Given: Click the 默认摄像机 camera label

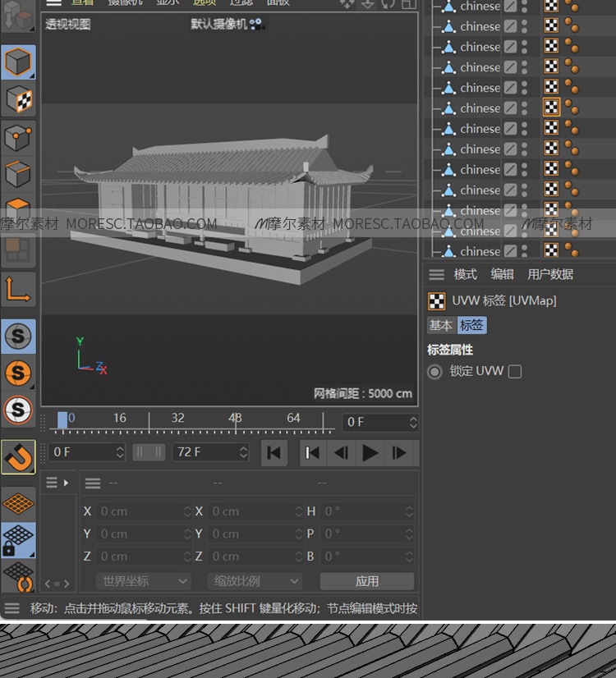Looking at the screenshot, I should click(x=219, y=25).
